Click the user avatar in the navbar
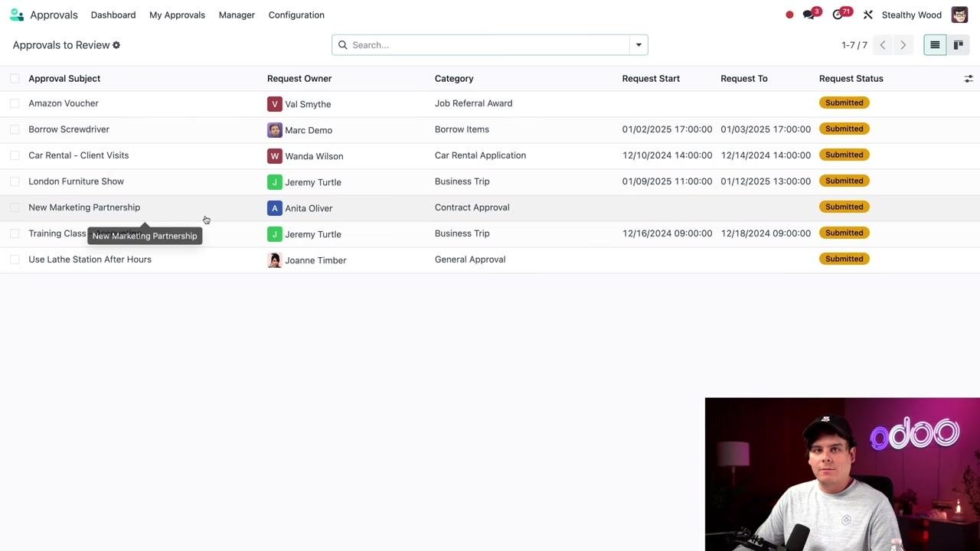 pos(959,15)
